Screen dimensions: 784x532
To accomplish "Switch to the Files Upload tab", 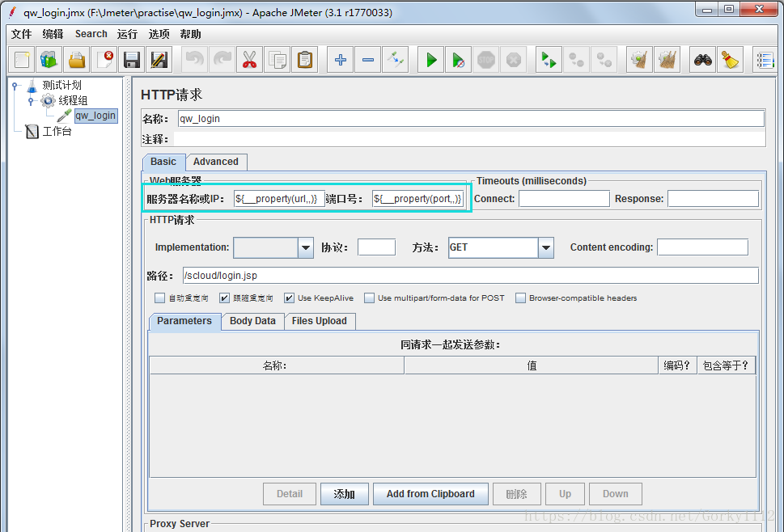I will [320, 321].
